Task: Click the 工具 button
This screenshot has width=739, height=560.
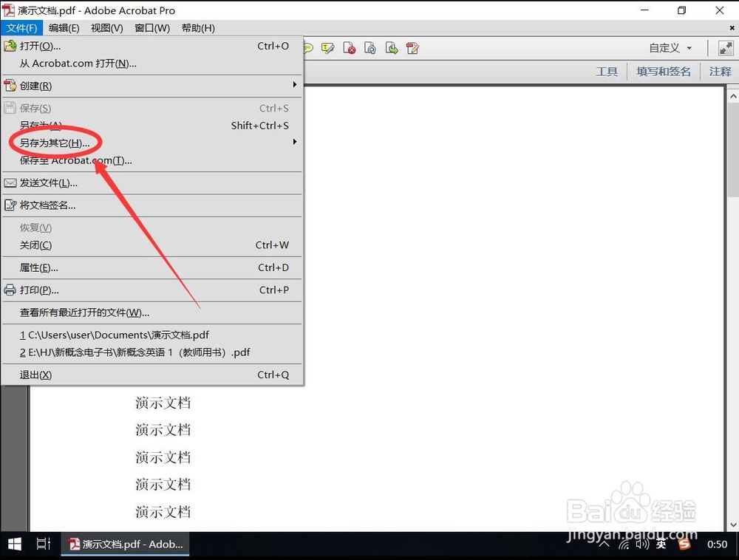Action: tap(607, 71)
